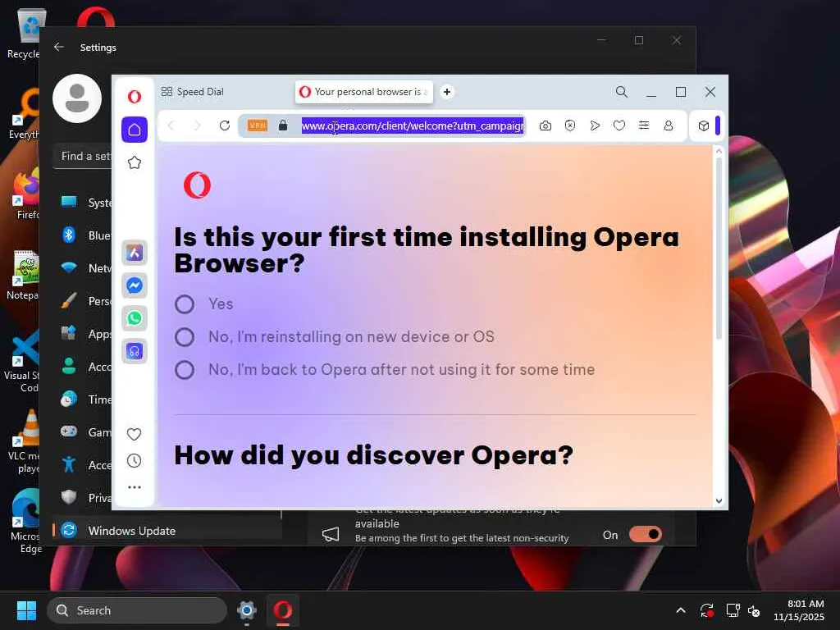Click the send arrow icon in the Opera toolbar
840x630 pixels.
tap(595, 126)
